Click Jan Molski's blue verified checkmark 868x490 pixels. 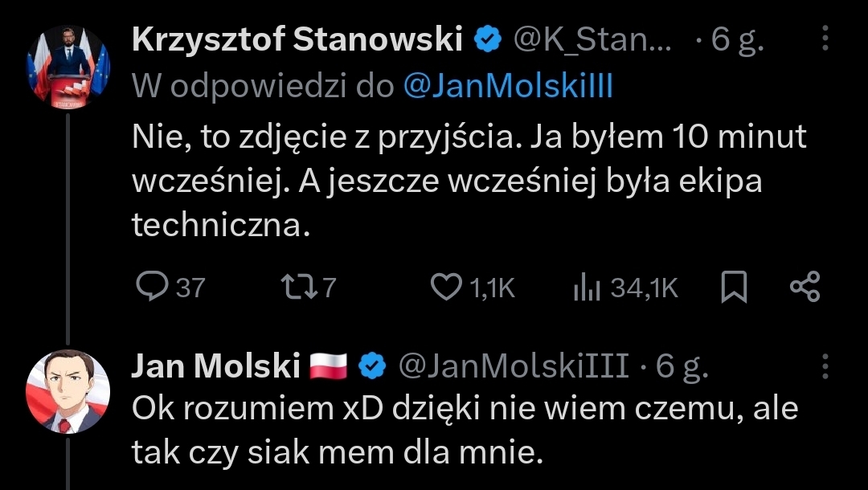371,366
